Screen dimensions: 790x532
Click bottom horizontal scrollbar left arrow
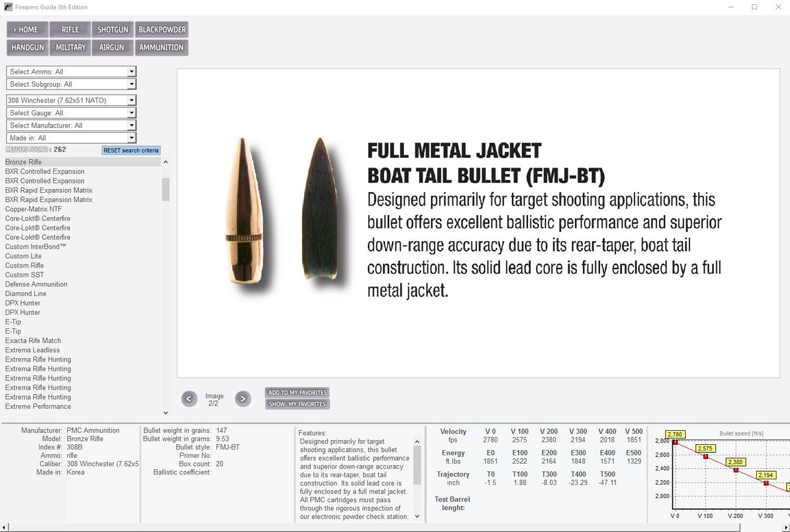click(x=4, y=527)
